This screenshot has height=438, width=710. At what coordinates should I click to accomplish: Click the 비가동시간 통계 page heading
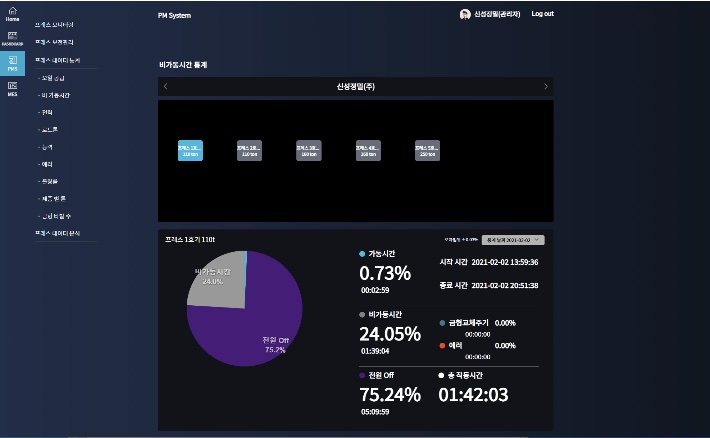coord(183,65)
